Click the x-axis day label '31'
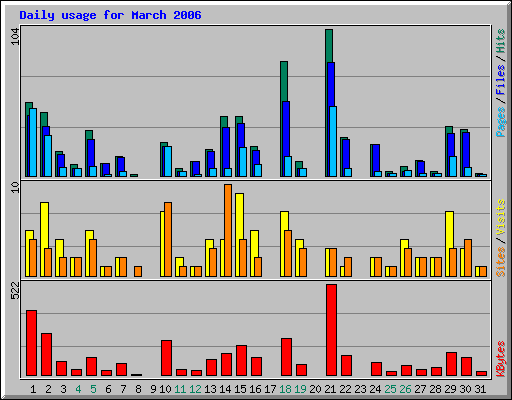 point(480,389)
